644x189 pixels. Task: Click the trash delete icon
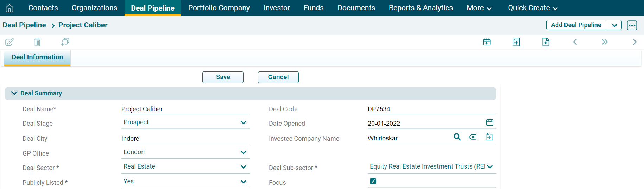[37, 42]
